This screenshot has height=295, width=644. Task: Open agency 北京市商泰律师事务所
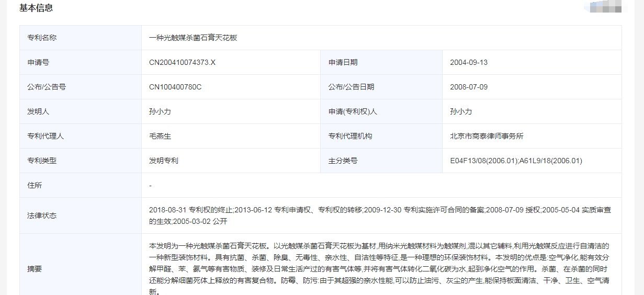[487, 136]
